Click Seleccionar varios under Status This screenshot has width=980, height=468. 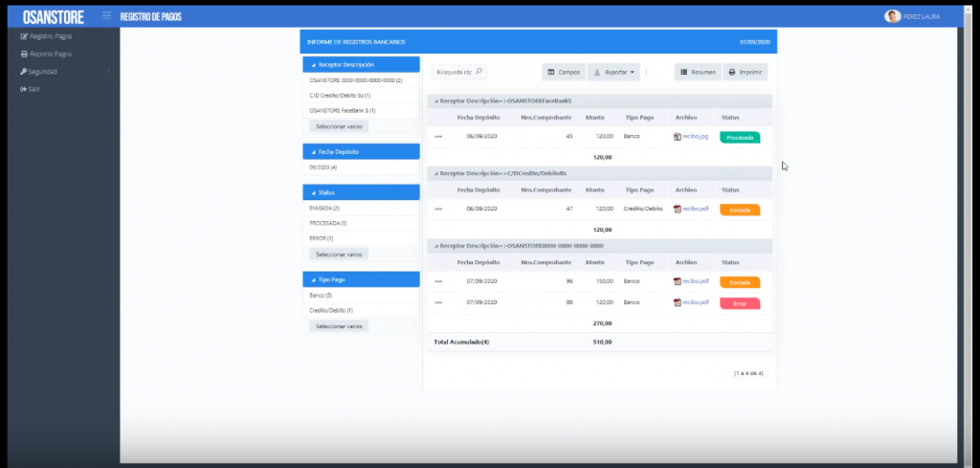pos(339,255)
